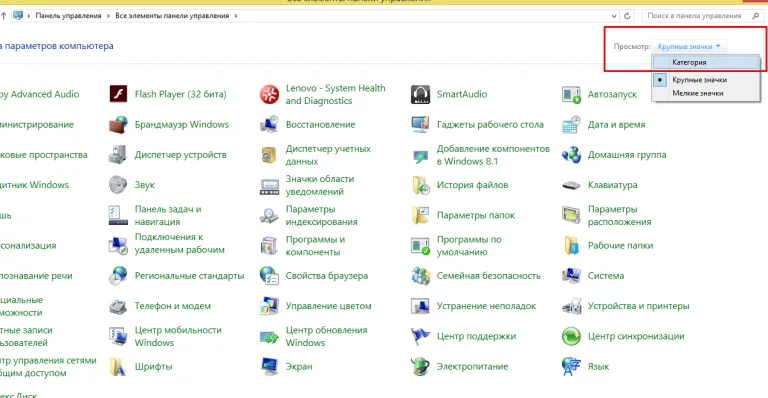Expand the address bar history dropdown
Viewport: 768px width, 398px height.
click(x=614, y=16)
